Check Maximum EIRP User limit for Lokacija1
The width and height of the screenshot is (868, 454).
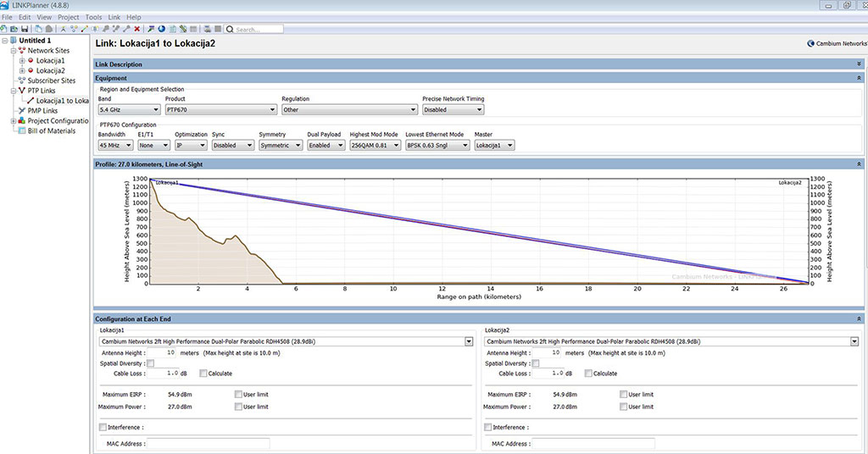coord(238,394)
